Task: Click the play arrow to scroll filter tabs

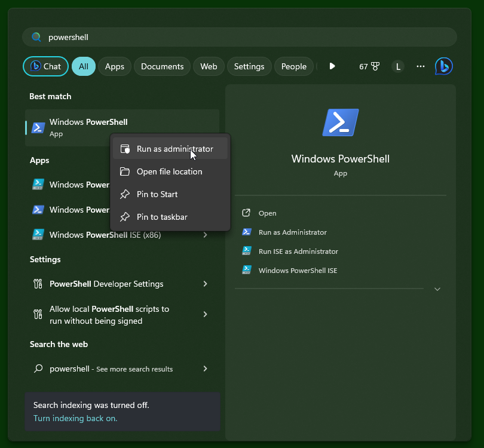Action: 332,66
